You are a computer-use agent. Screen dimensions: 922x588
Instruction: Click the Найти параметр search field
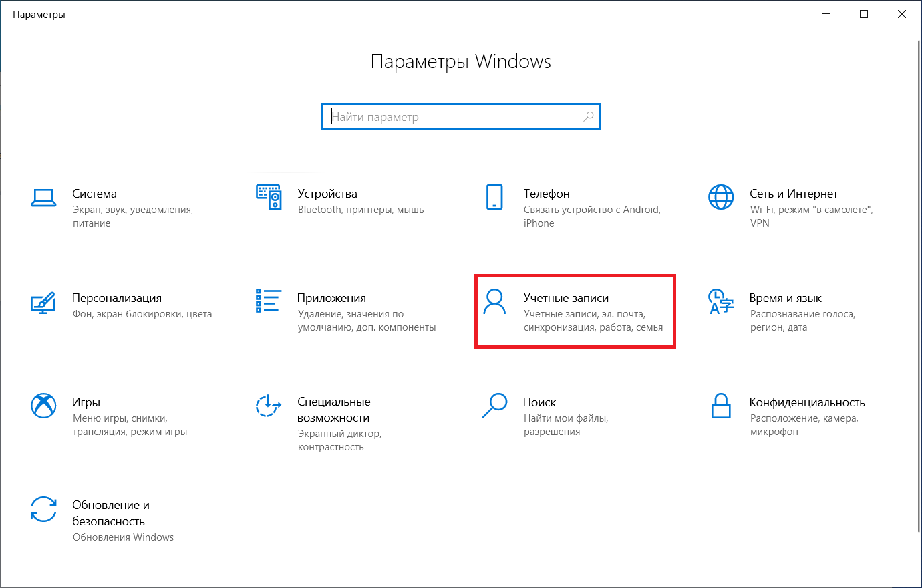point(454,117)
